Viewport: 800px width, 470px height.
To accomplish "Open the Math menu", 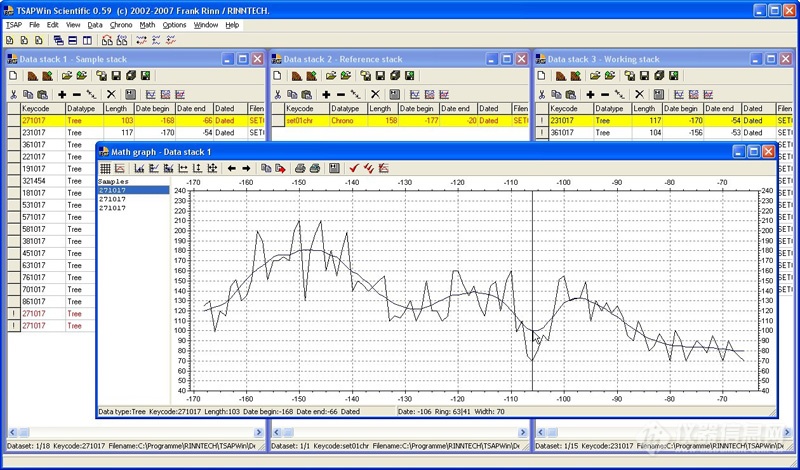I will click(147, 24).
